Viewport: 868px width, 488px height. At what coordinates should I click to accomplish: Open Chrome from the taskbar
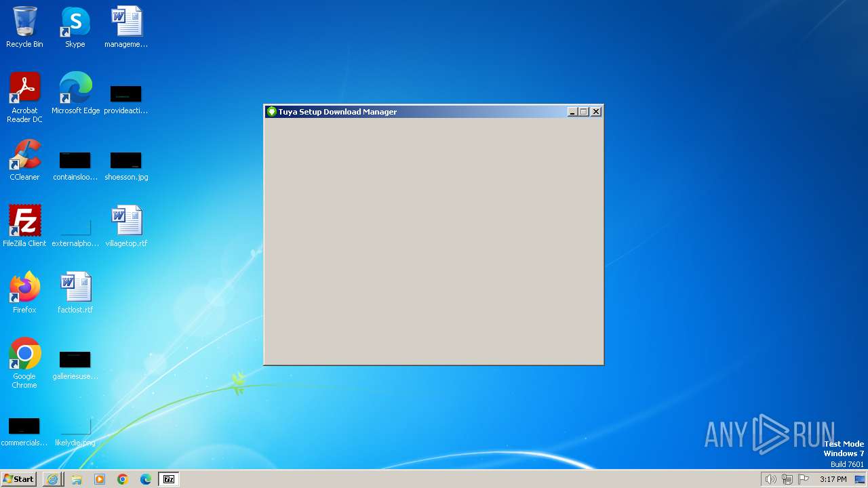click(123, 479)
